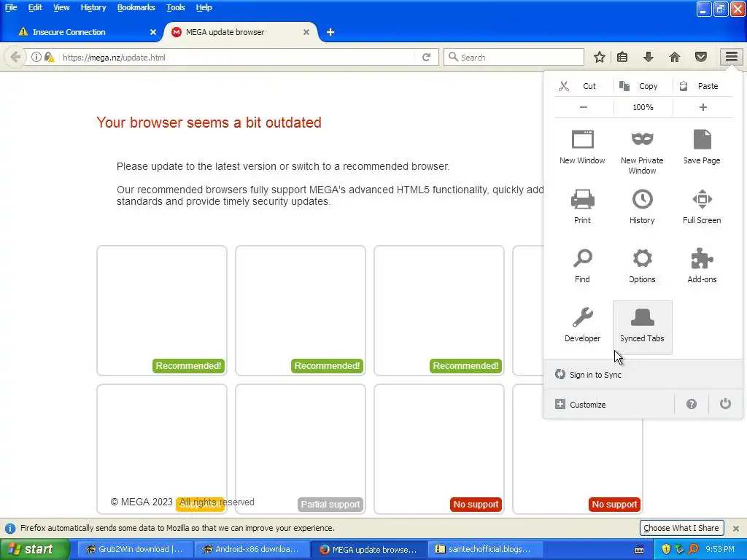
Task: Open the View menu
Action: point(61,7)
